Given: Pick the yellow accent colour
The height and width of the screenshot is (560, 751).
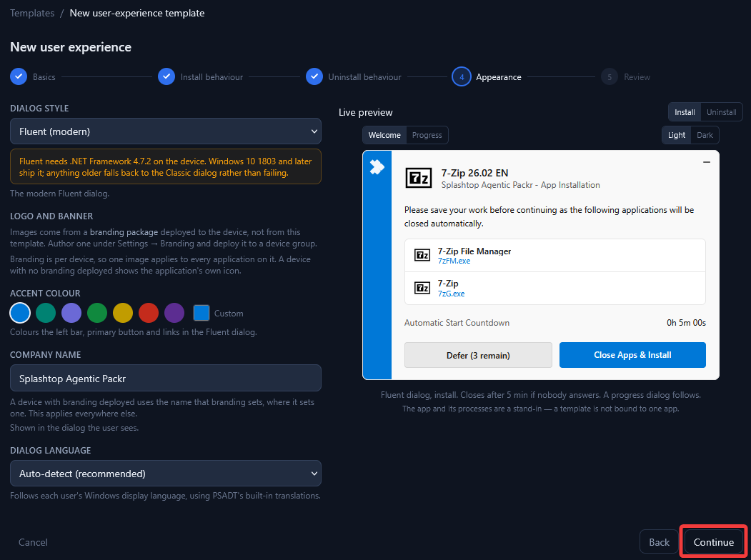Looking at the screenshot, I should point(123,313).
